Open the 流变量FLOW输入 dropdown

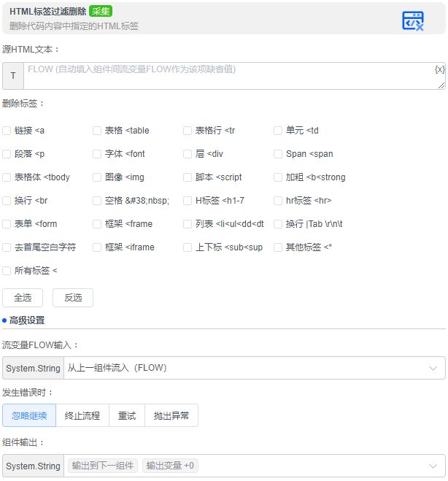(x=255, y=368)
